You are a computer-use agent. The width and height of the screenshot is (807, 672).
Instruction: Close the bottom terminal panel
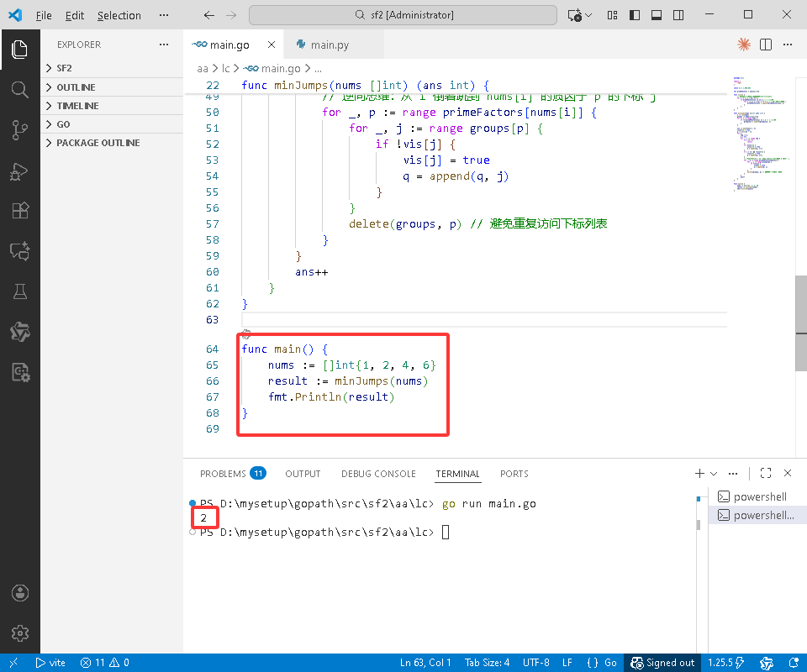coord(788,473)
